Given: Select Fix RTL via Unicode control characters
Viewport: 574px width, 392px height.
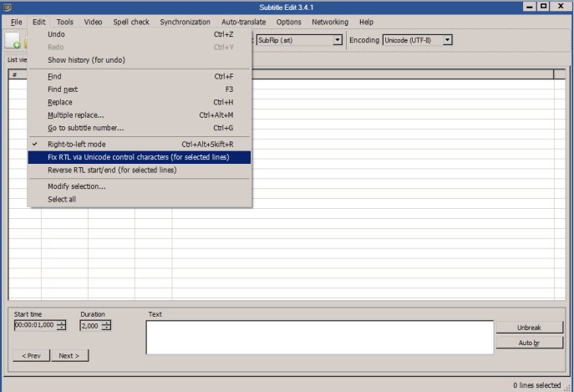Looking at the screenshot, I should tap(140, 157).
